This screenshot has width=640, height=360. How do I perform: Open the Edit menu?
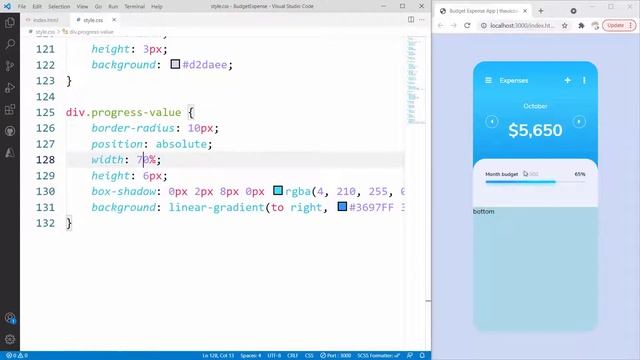[37, 6]
